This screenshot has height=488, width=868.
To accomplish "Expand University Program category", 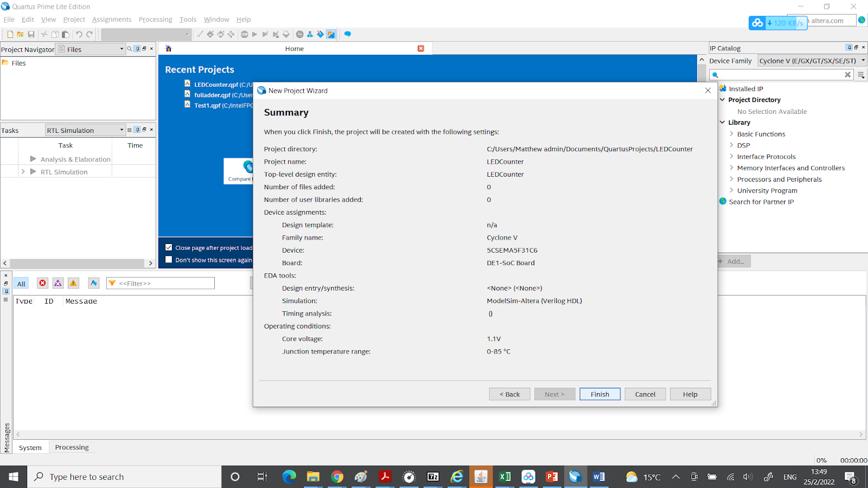I will pyautogui.click(x=731, y=190).
